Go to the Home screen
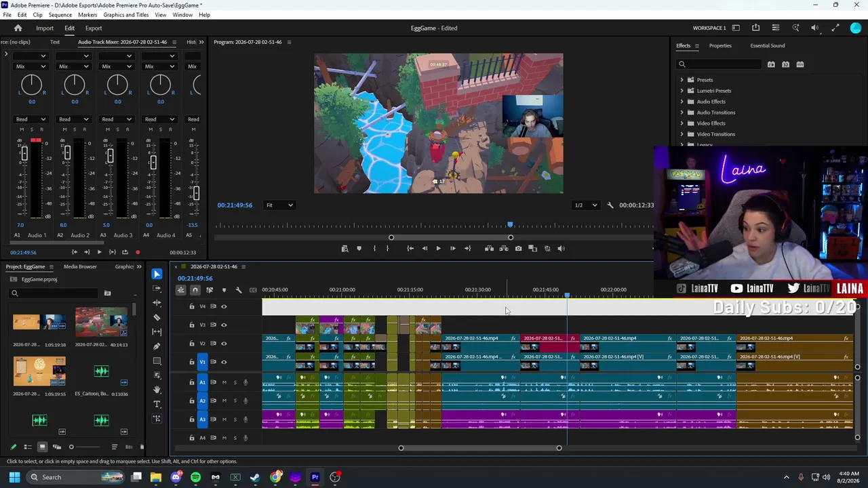Screen dimensions: 868x488 tap(18, 28)
